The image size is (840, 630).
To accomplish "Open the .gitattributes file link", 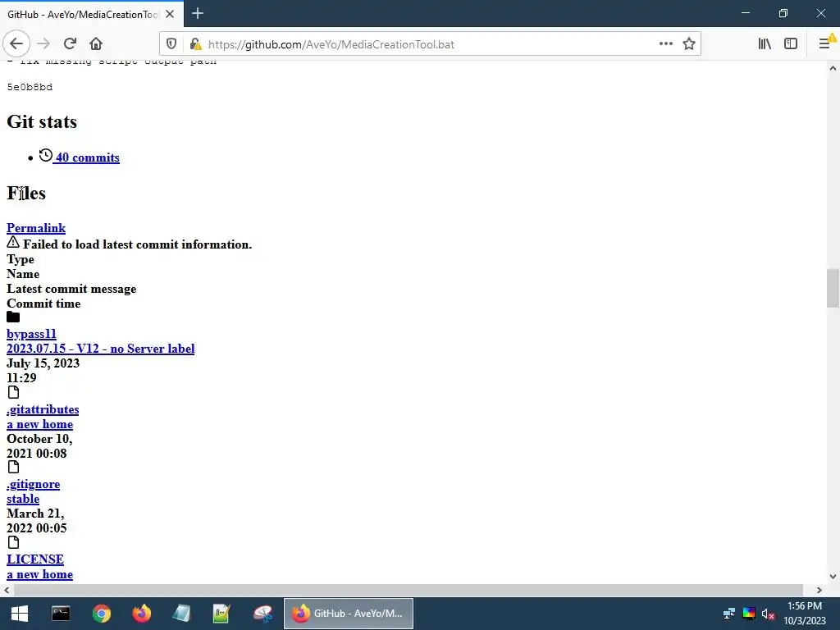I will (x=43, y=410).
